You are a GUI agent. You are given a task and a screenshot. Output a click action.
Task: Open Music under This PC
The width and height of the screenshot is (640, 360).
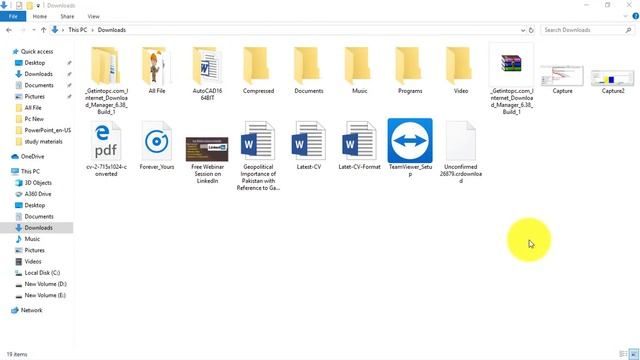32,239
